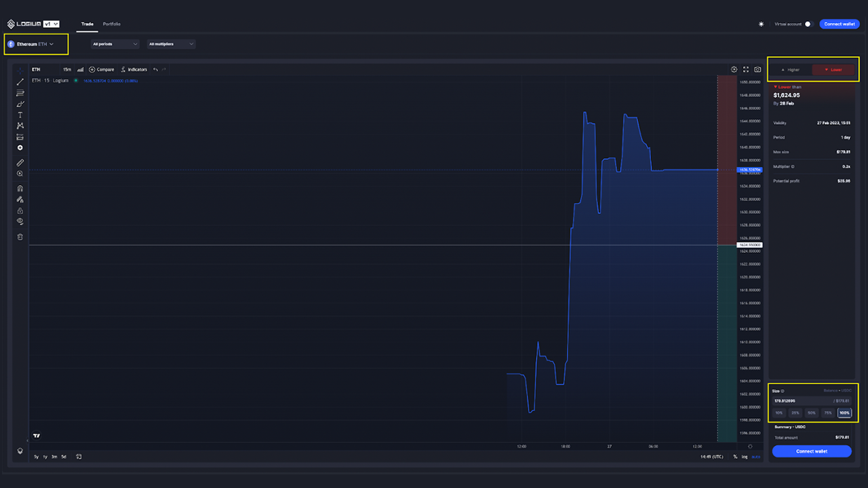Switch to the Portfolio tab
The height and width of the screenshot is (488, 868).
click(111, 24)
